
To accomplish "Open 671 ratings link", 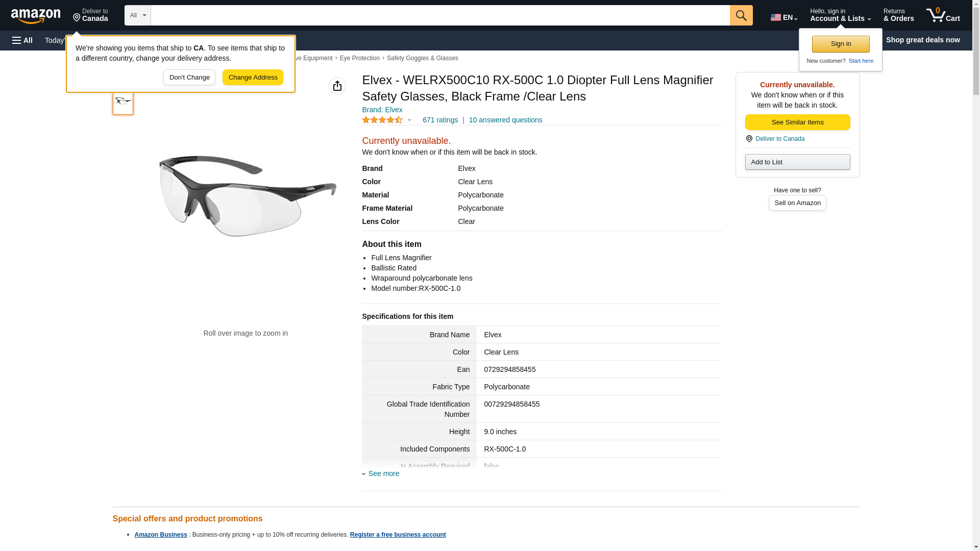I will point(440,120).
